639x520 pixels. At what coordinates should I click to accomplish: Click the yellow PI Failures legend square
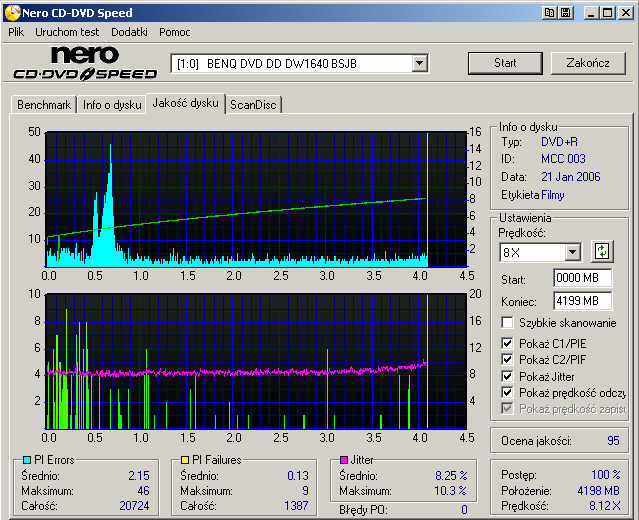(x=185, y=460)
